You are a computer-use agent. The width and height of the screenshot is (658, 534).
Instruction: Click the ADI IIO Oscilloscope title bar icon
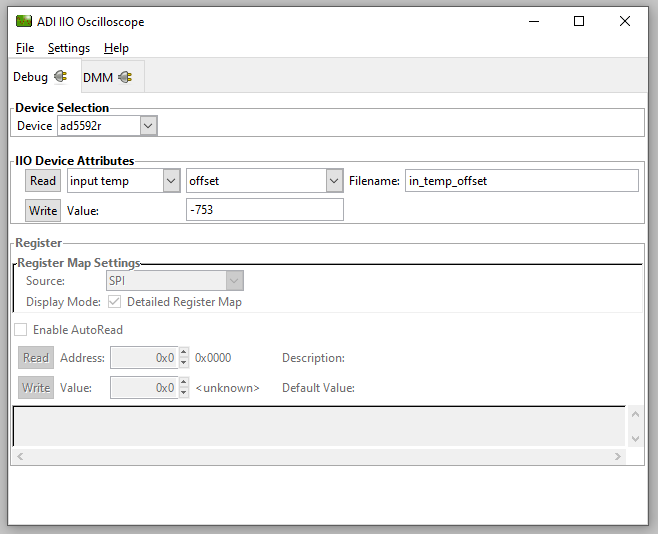click(x=23, y=21)
